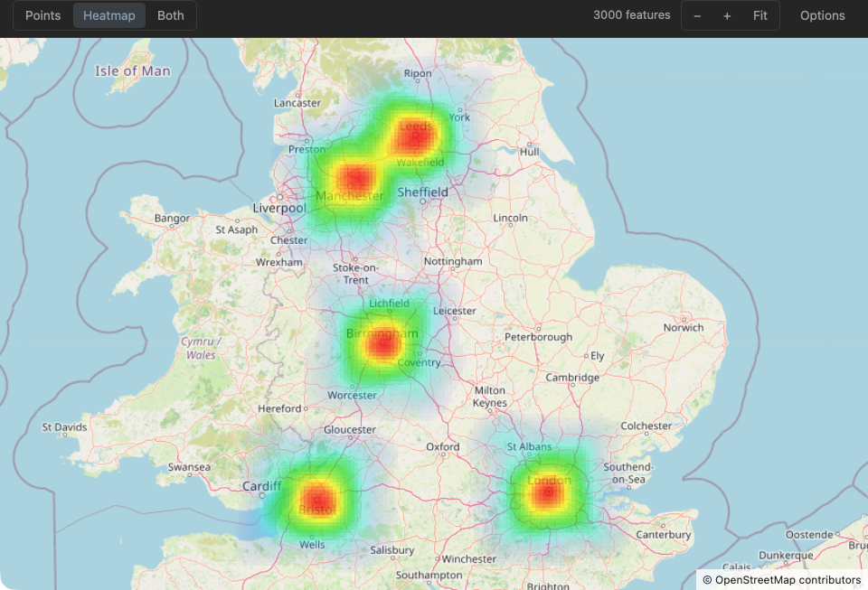Image resolution: width=868 pixels, height=590 pixels.
Task: Click the Cymru / Wales label
Action: pos(201,349)
